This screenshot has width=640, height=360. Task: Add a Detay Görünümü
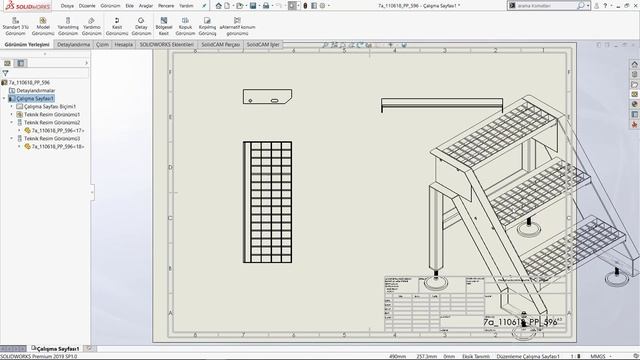(x=141, y=26)
